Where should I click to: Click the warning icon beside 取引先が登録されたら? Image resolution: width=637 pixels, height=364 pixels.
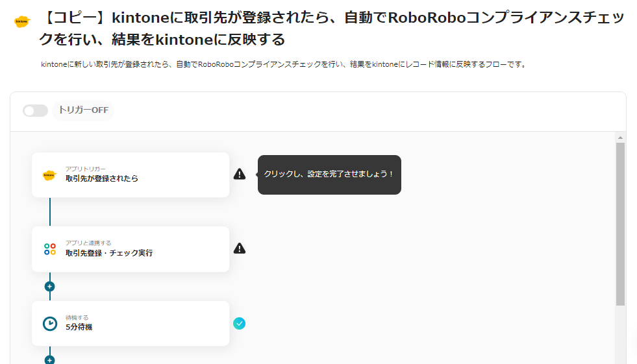pyautogui.click(x=240, y=174)
